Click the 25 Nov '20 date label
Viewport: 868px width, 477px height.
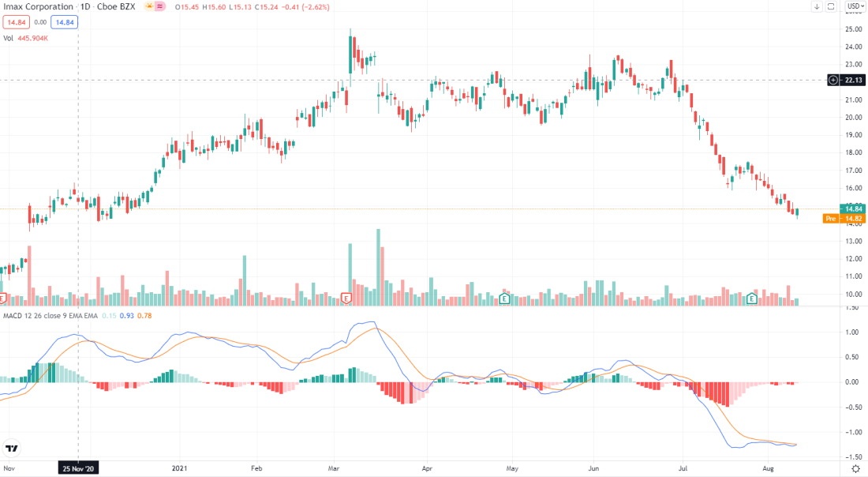point(78,468)
